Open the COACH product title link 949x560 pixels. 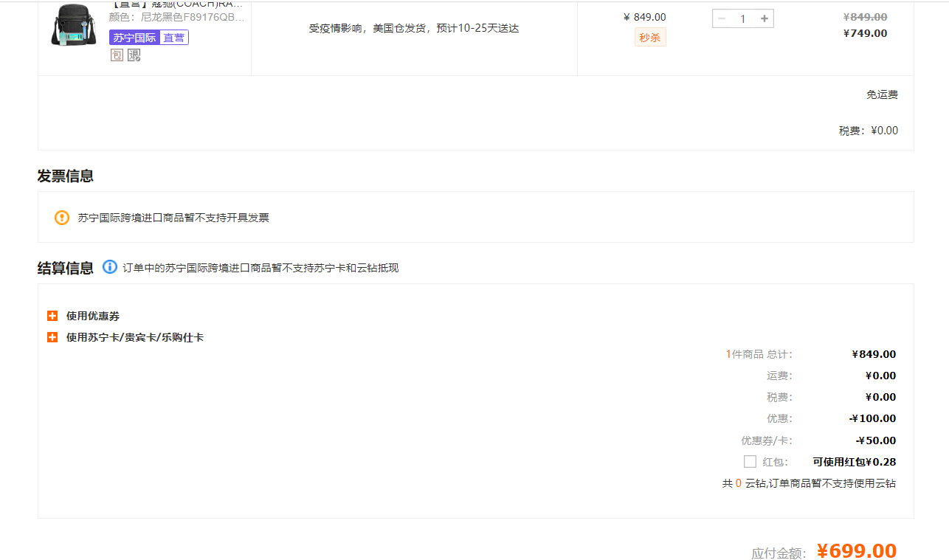coord(176,4)
